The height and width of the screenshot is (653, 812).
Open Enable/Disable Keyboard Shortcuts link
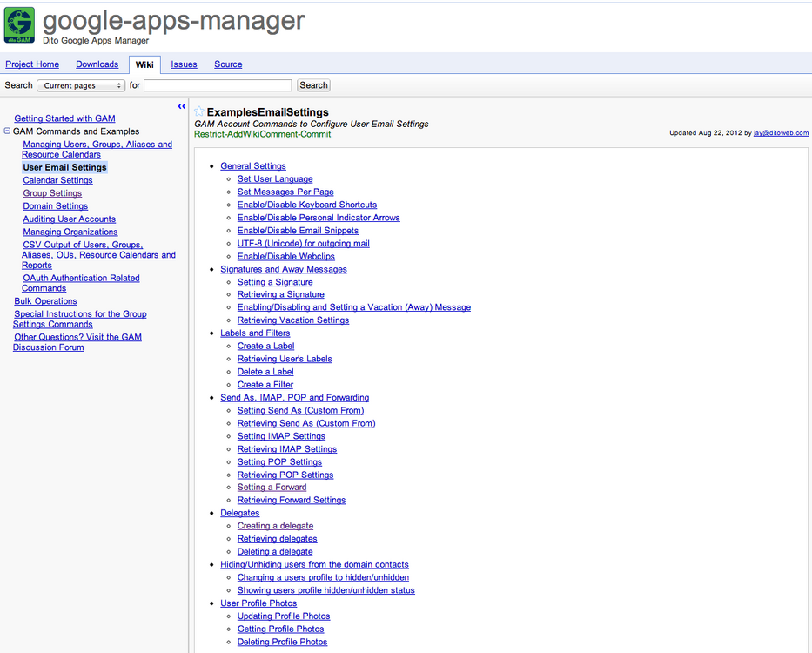[x=307, y=205]
